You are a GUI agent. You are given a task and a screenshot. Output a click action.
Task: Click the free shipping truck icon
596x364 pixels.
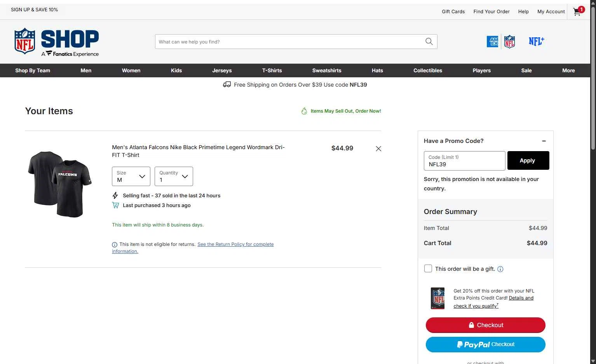[227, 85]
